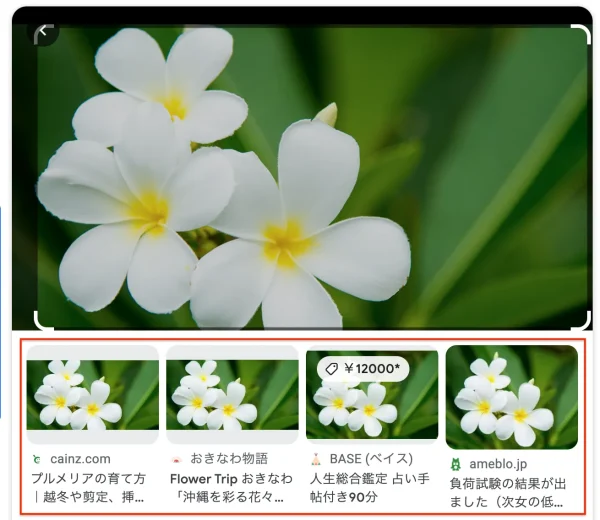Image resolution: width=600 pixels, height=520 pixels.
Task: Open the 負荷試験の結果が出ました title link
Action: pyautogui.click(x=507, y=493)
